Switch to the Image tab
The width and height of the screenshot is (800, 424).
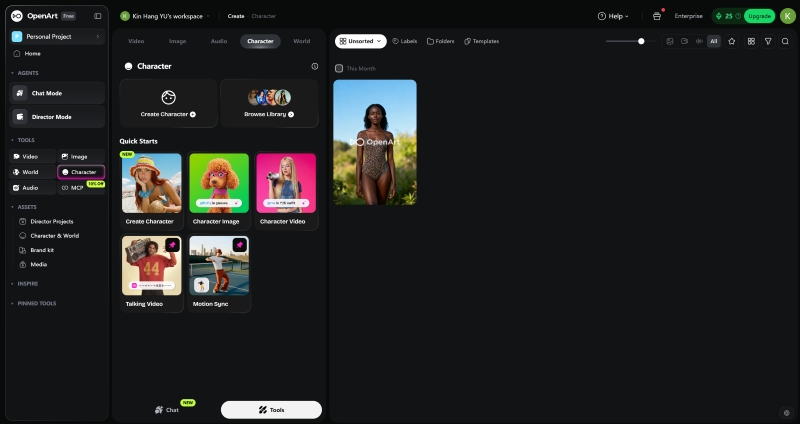click(x=178, y=41)
